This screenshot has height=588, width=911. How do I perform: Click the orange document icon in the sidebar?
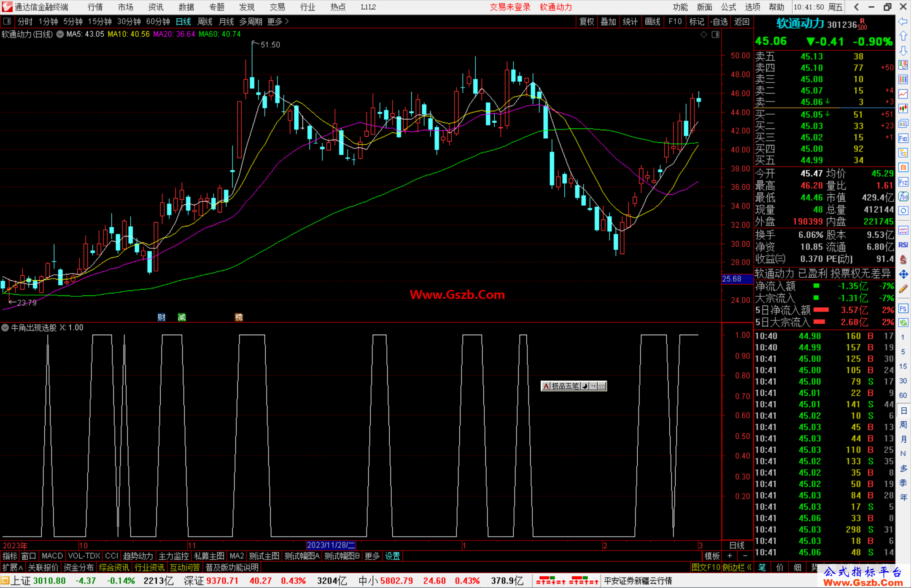903,167
